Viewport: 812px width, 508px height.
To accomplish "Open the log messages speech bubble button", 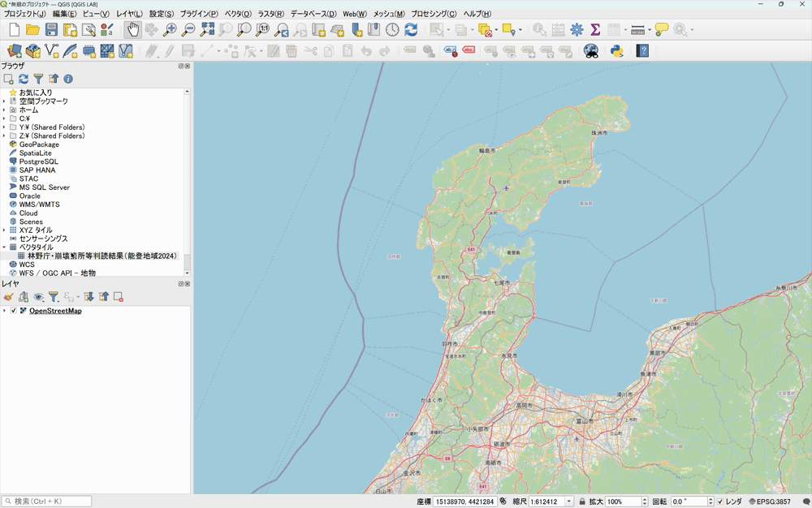I will [806, 502].
